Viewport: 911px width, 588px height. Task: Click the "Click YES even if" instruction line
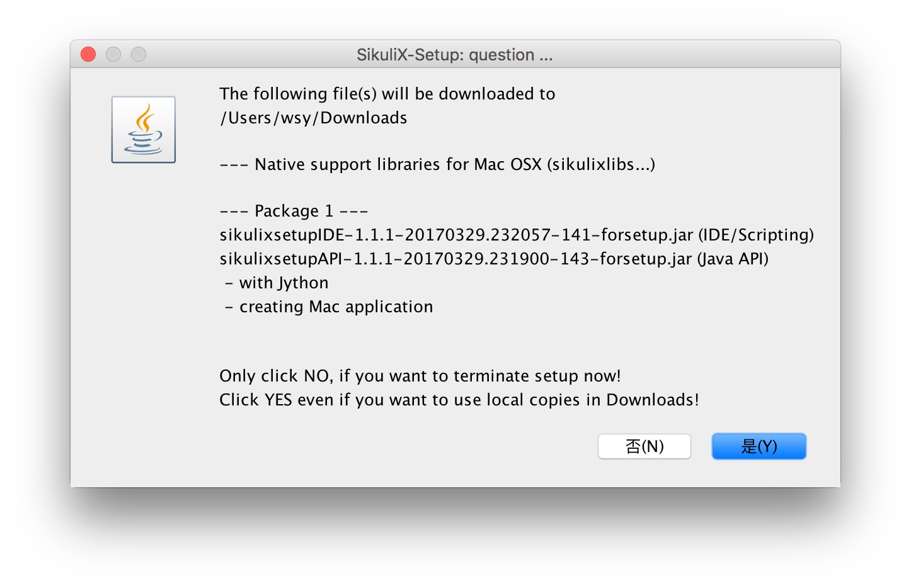coord(459,400)
